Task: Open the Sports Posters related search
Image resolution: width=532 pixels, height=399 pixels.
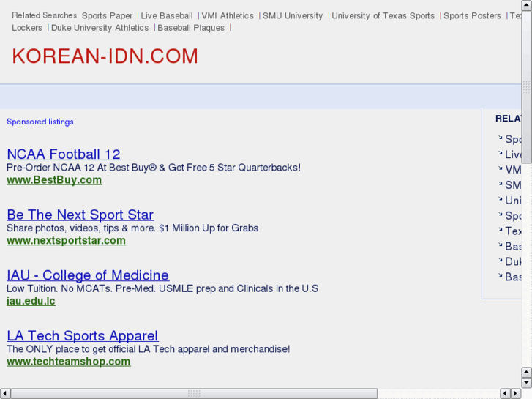Action: click(472, 16)
